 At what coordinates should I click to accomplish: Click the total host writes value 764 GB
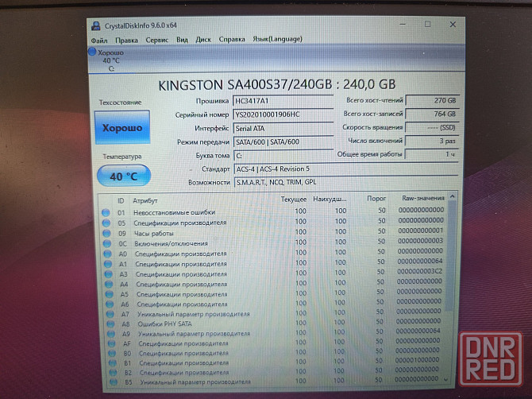(432, 114)
